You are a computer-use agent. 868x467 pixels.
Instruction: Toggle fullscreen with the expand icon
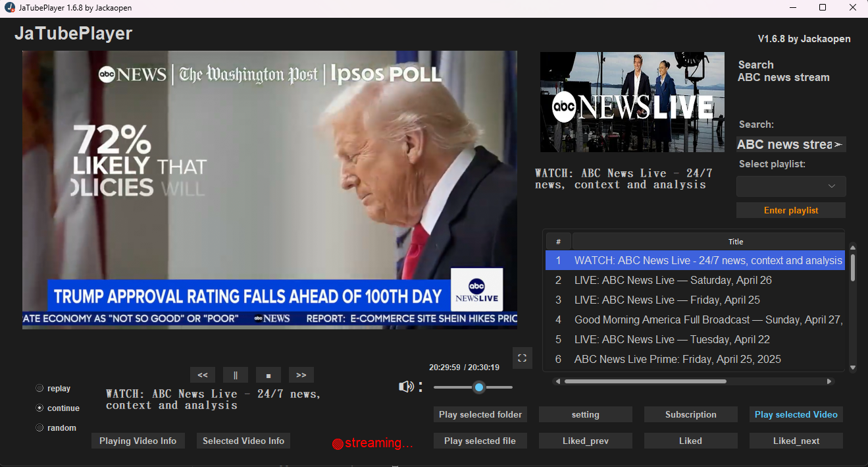coord(523,358)
